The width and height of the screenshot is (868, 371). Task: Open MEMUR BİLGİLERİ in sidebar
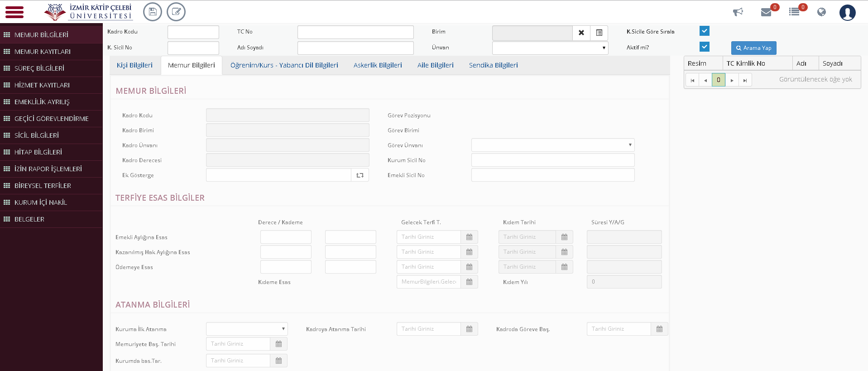tap(51, 35)
